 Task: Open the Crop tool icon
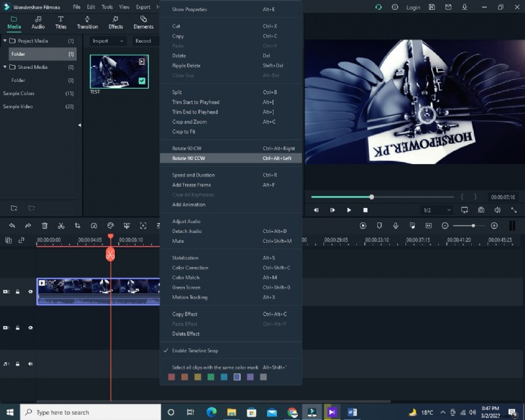tap(77, 226)
